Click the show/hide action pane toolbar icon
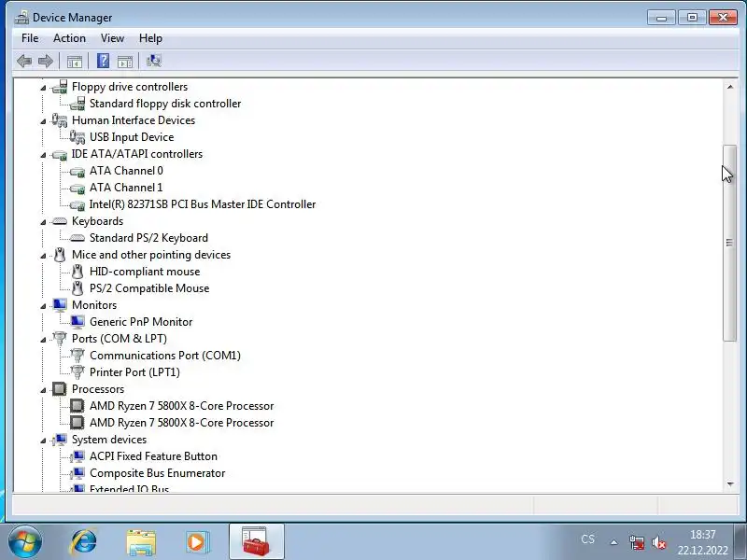Image resolution: width=747 pixels, height=560 pixels. pos(125,62)
